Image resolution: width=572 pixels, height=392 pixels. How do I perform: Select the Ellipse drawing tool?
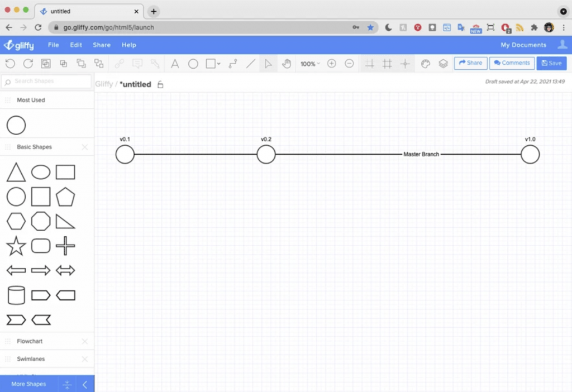coord(193,64)
